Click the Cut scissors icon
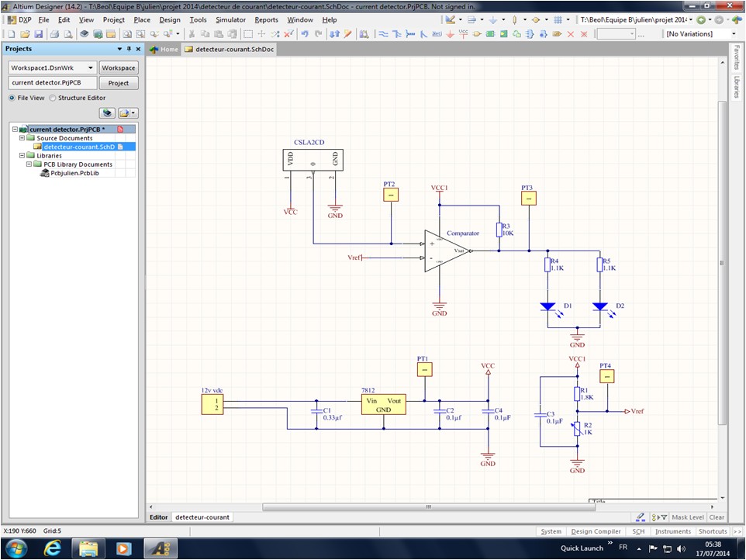The height and width of the screenshot is (560, 746). pyautogui.click(x=192, y=34)
